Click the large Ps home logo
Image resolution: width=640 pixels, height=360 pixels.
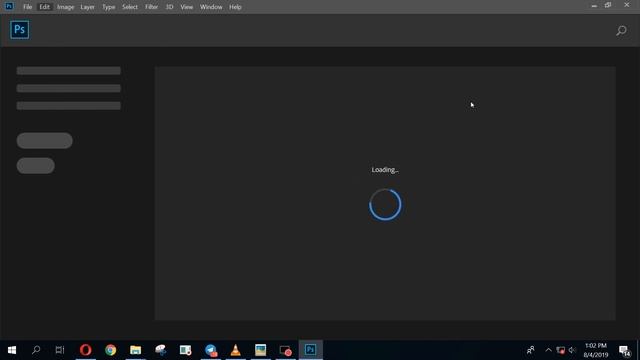[20, 30]
